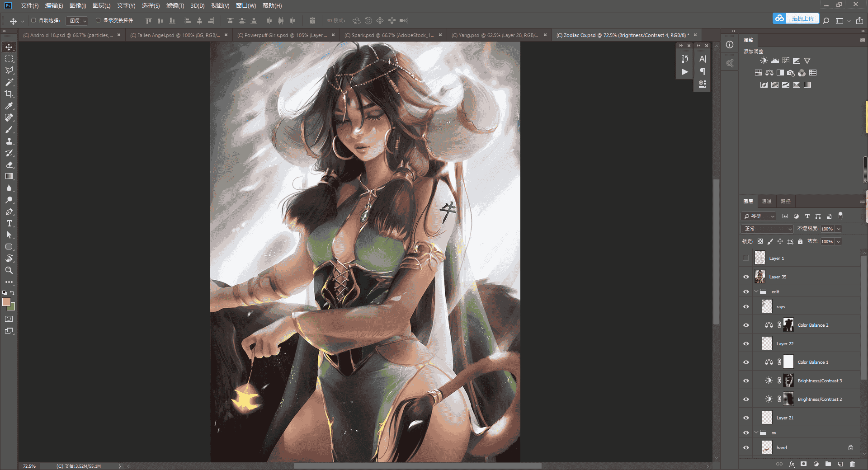Select the Eraser tool
Image resolution: width=868 pixels, height=470 pixels.
point(9,164)
